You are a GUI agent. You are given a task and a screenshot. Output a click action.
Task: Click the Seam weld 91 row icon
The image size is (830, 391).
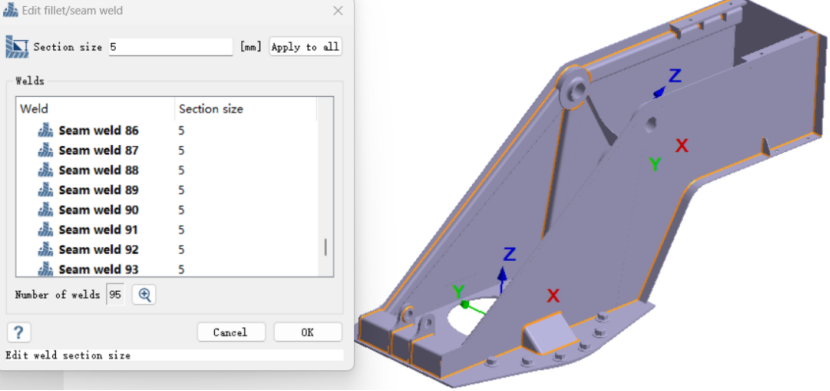tap(46, 230)
